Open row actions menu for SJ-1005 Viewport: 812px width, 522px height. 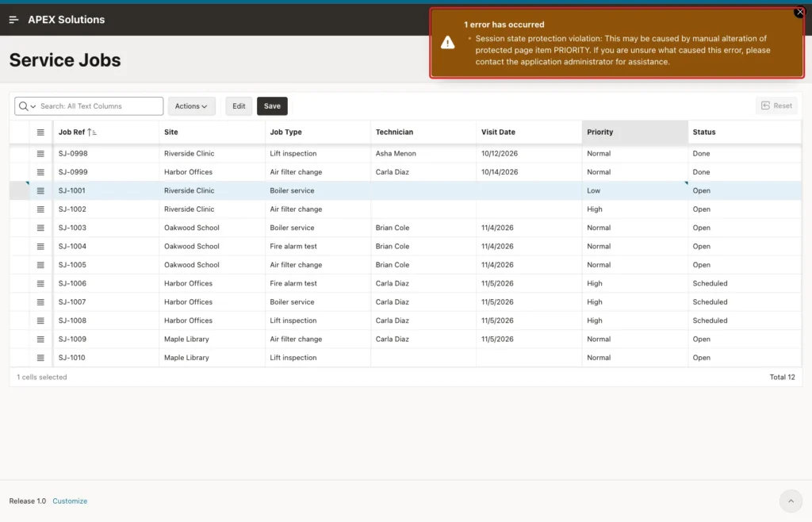tap(40, 265)
